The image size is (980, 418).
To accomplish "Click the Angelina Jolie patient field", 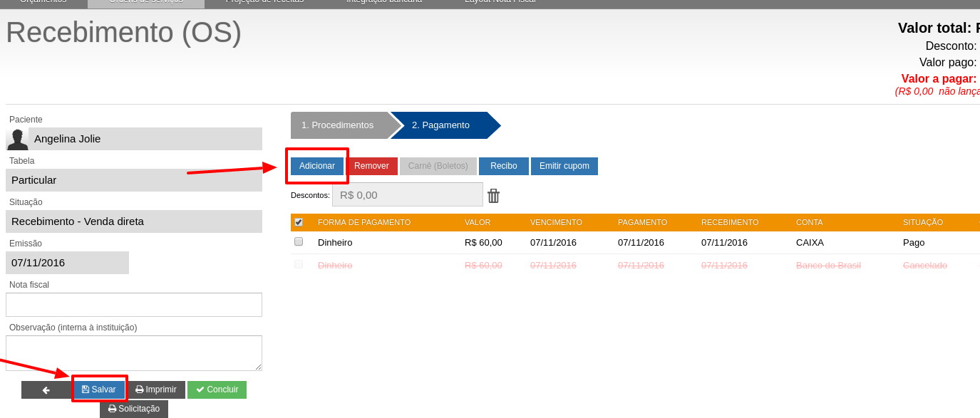I will (x=145, y=139).
